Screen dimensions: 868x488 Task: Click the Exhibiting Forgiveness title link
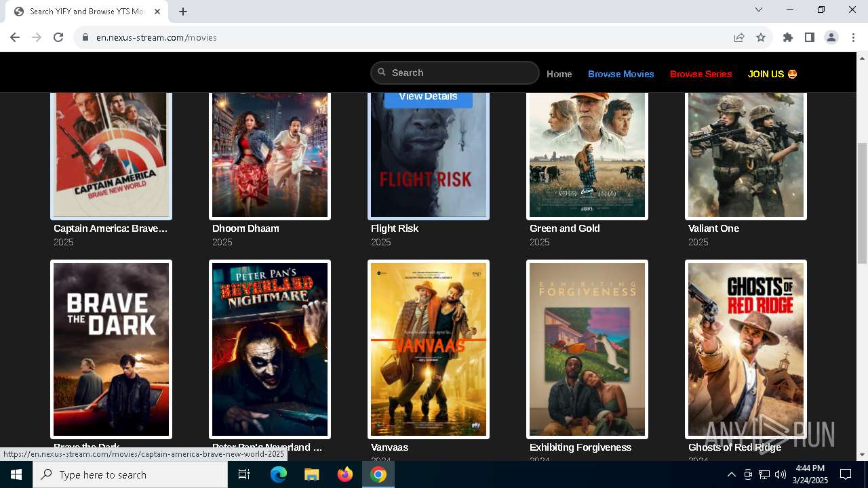point(580,447)
